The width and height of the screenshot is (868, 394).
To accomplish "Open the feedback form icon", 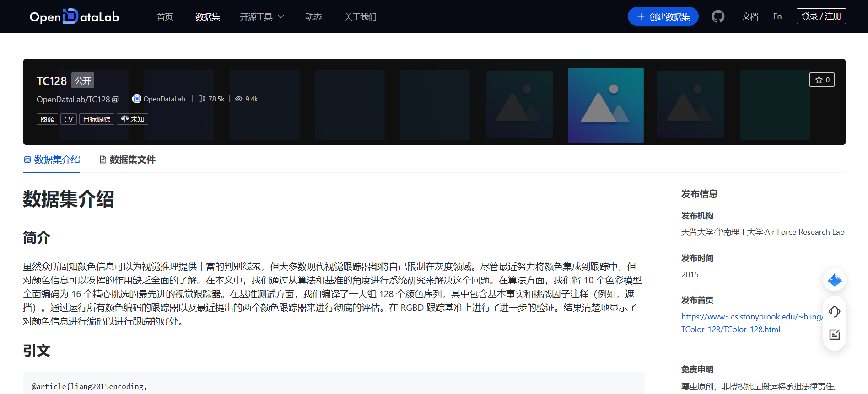I will (835, 335).
